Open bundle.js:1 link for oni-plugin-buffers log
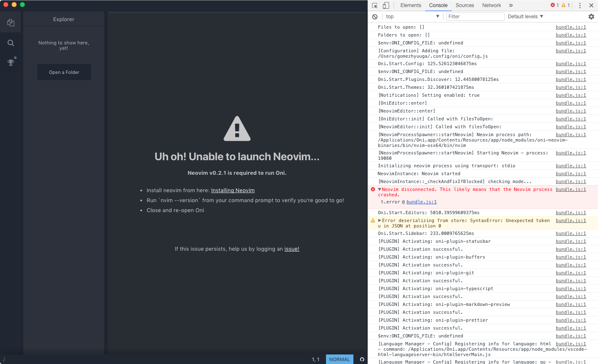 [571, 257]
